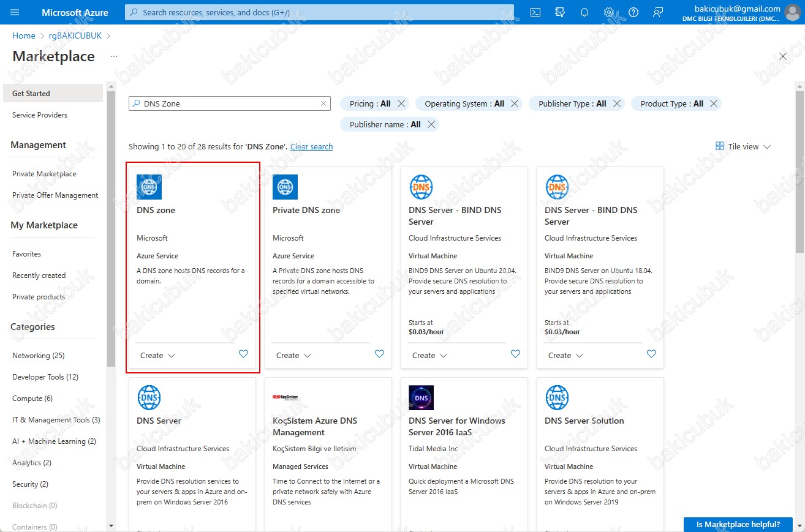Open the Marketplace ellipsis more menu
The image size is (805, 532).
coord(114,56)
